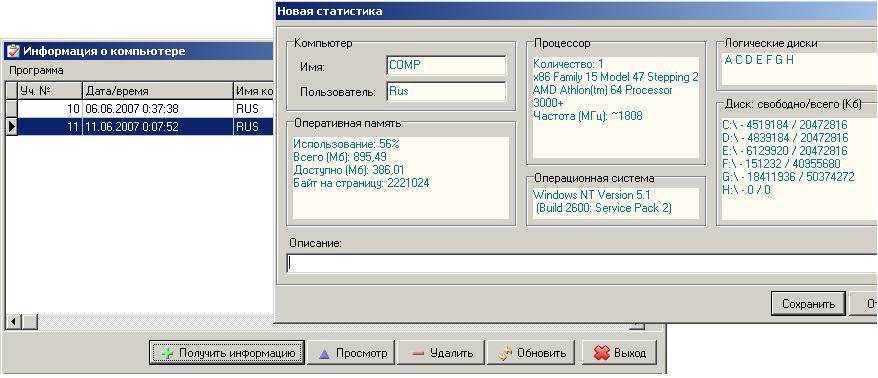The height and width of the screenshot is (378, 878).
Task: Click the line F:\ - 151232 / 40955680
Action: coord(782,164)
